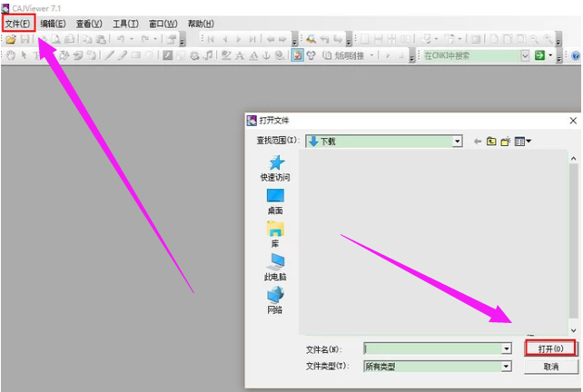Image resolution: width=583 pixels, height=392 pixels.
Task: Go to Desktop in the places sidebar
Action: 275,201
